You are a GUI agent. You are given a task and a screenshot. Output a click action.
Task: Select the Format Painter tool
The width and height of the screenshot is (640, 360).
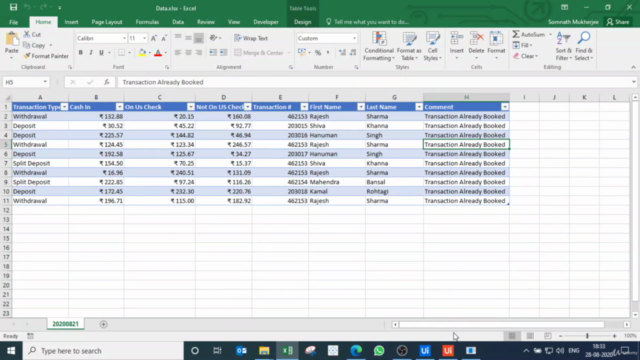point(46,56)
